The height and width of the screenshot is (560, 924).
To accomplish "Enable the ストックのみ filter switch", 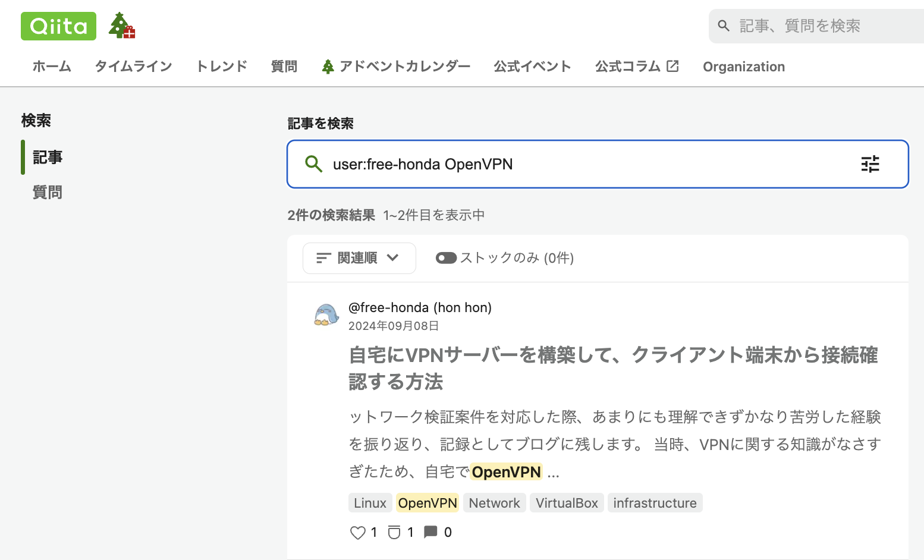I will (x=446, y=257).
